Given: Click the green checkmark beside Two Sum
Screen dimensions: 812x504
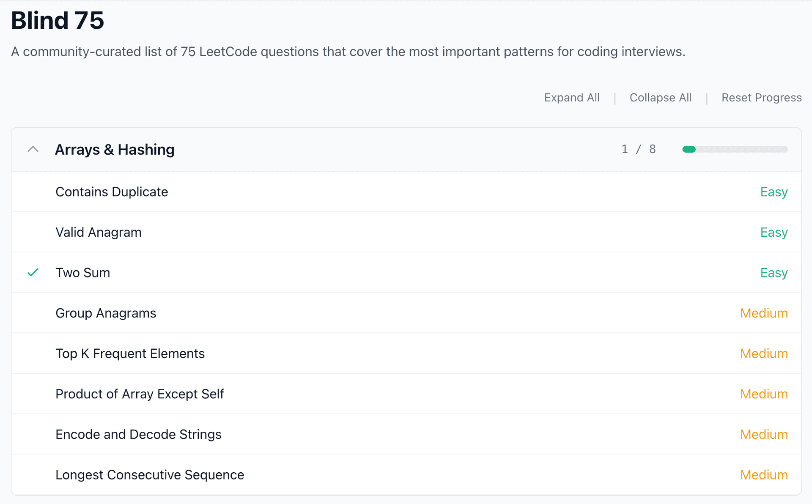Looking at the screenshot, I should tap(33, 273).
